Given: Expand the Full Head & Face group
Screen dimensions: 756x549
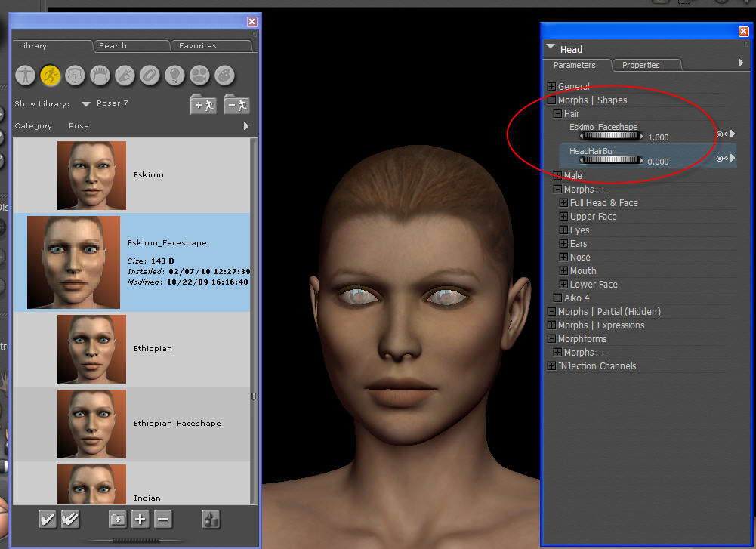Looking at the screenshot, I should (563, 203).
